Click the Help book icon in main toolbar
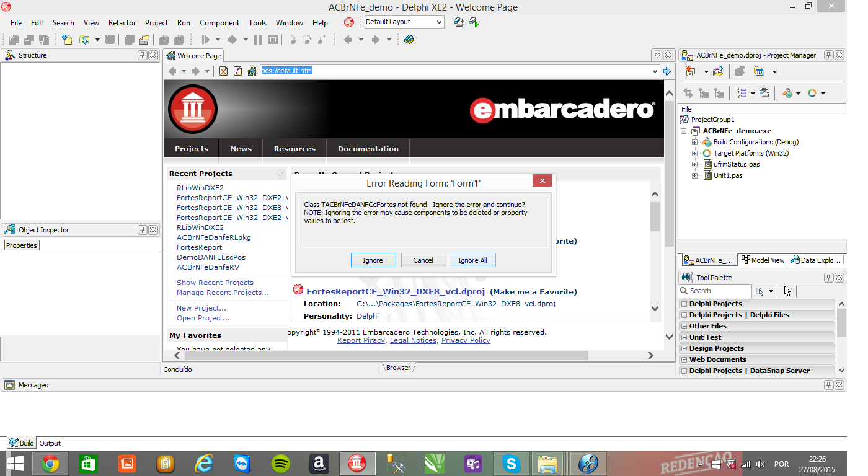The height and width of the screenshot is (476, 868). (409, 40)
